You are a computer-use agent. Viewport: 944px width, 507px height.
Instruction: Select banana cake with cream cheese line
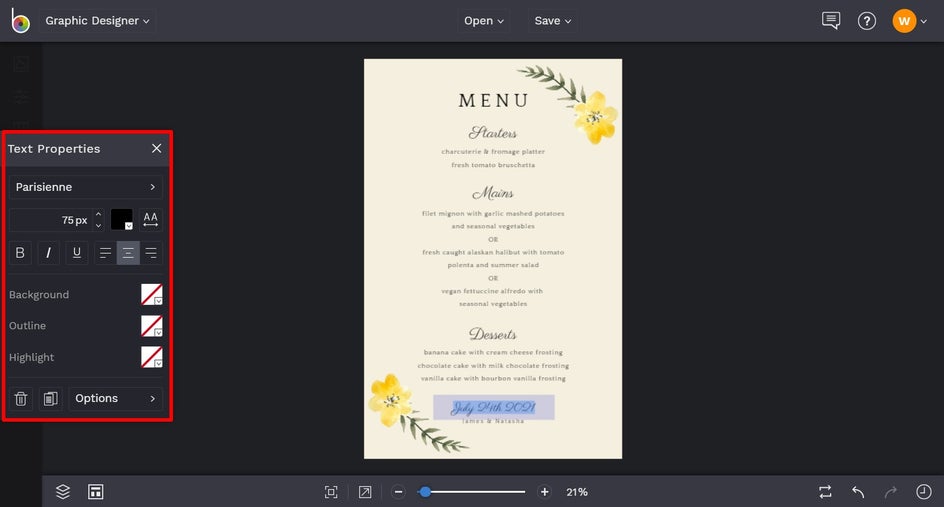coord(493,352)
